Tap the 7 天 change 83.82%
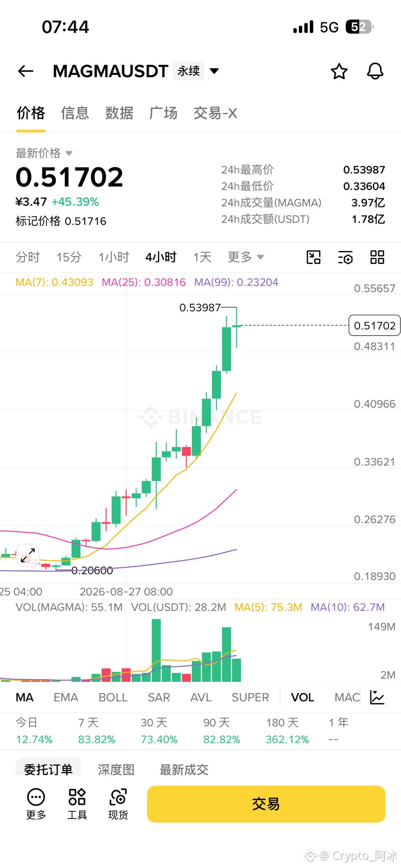Screen dimensions: 401x868 pyautogui.click(x=97, y=740)
